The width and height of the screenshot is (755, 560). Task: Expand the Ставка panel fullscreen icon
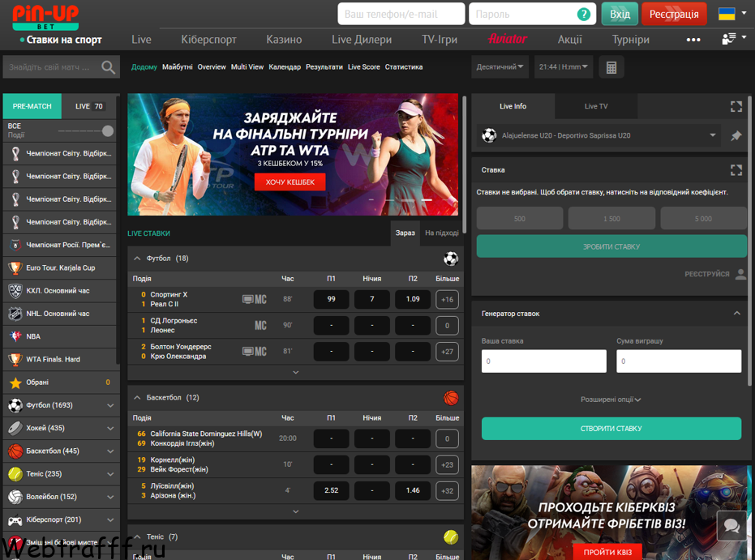[736, 170]
